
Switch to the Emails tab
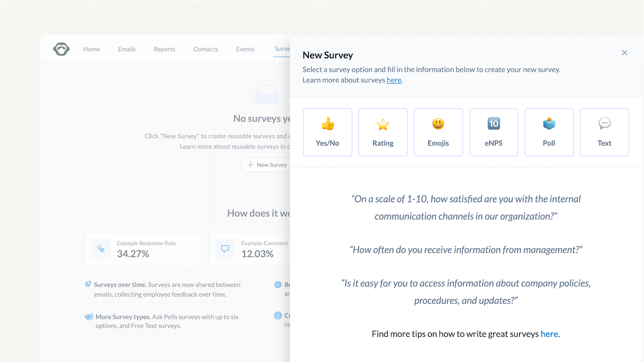tap(126, 49)
